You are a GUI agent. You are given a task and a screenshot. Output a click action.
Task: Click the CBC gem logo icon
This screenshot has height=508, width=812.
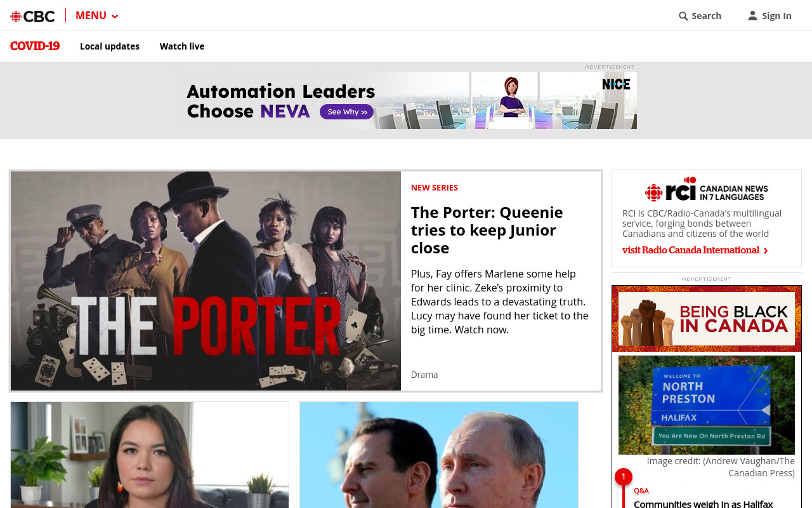pos(16,17)
